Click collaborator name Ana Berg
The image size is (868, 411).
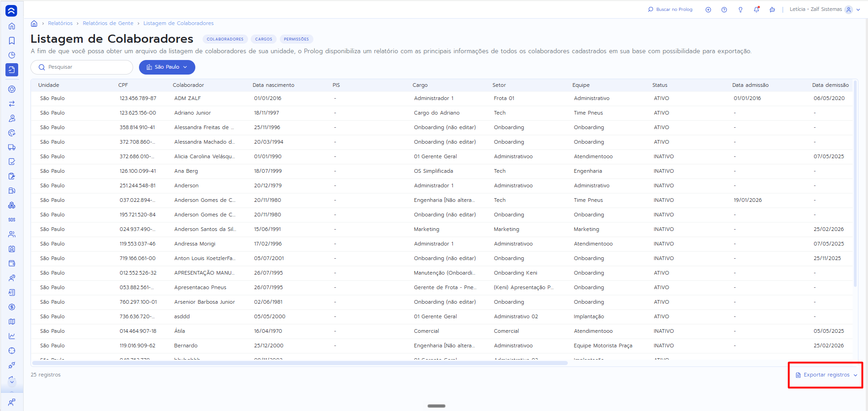186,171
